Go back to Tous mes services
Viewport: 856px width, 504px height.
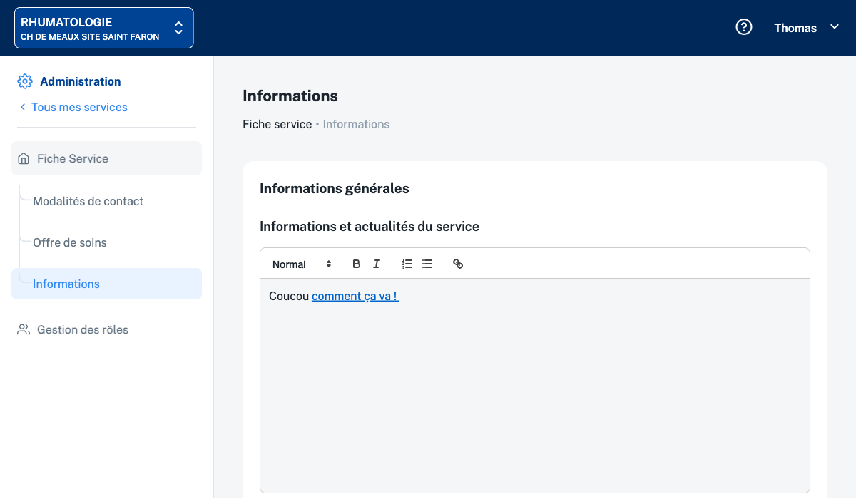pos(78,107)
